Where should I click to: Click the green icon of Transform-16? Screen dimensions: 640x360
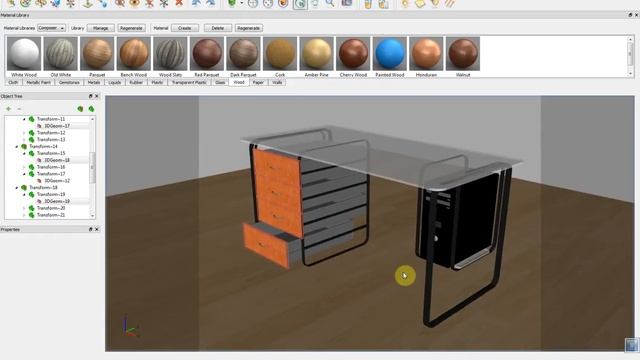[x=31, y=167]
